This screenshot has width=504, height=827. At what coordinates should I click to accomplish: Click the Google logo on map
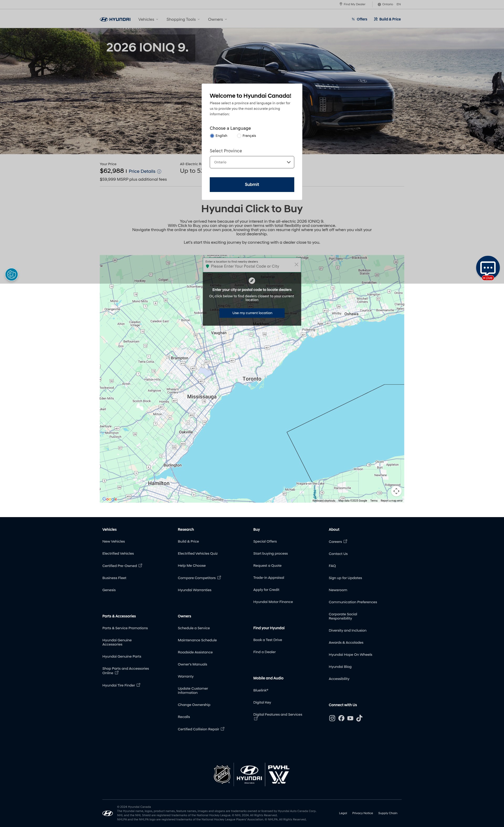pyautogui.click(x=110, y=499)
